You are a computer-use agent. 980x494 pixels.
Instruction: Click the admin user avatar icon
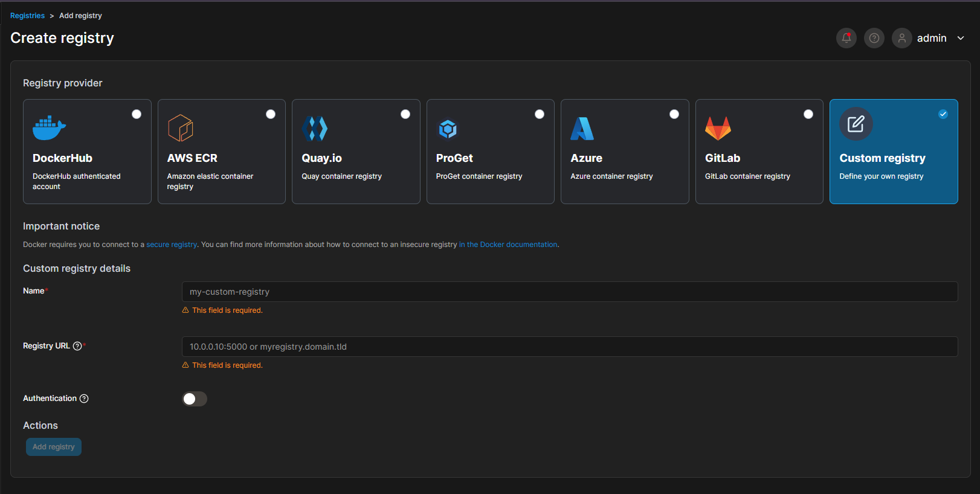click(902, 38)
